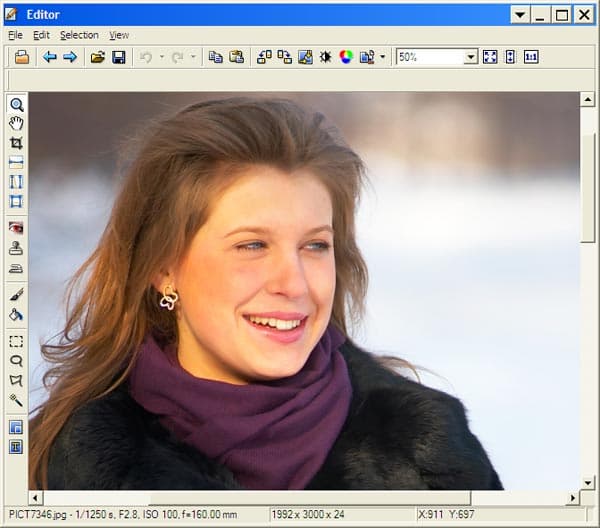Expand the Redo history dropdown arrow
Image resolution: width=600 pixels, height=528 pixels.
pyautogui.click(x=193, y=57)
